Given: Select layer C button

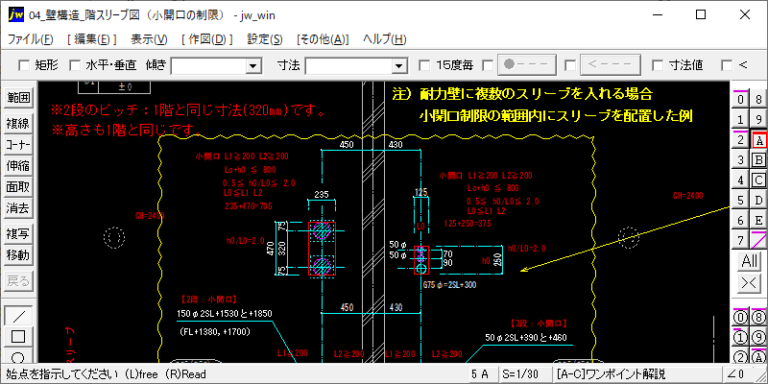Looking at the screenshot, I should point(758,180).
